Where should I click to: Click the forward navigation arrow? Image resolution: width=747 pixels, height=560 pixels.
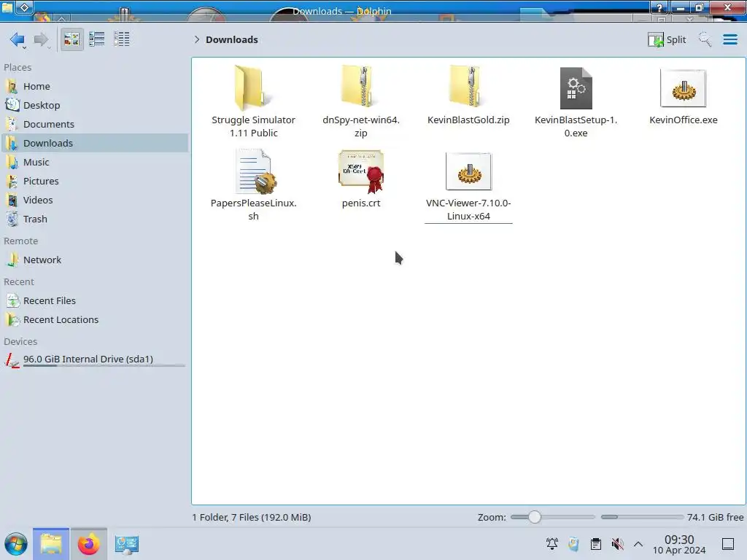41,39
